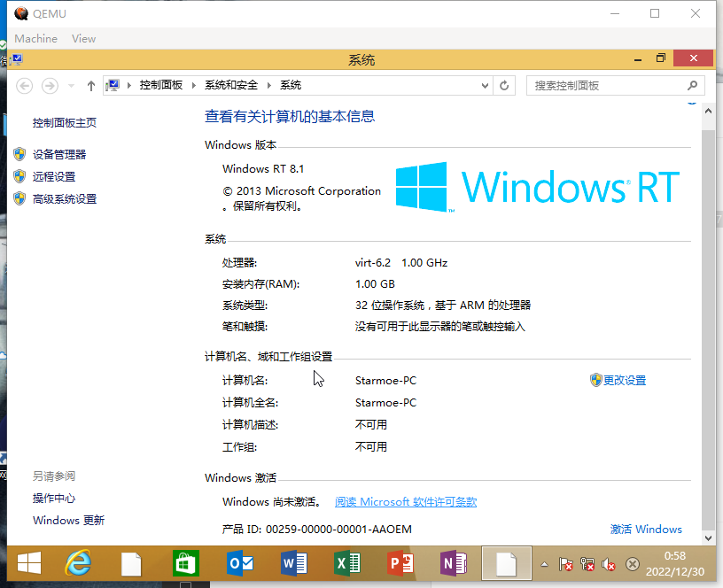Screen dimensions: 723x588
Task: Open PowerPoint from the taskbar
Action: pos(400,563)
